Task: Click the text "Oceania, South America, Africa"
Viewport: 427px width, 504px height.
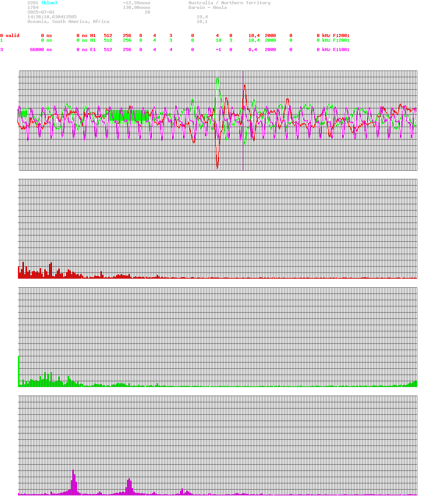Action: click(68, 21)
